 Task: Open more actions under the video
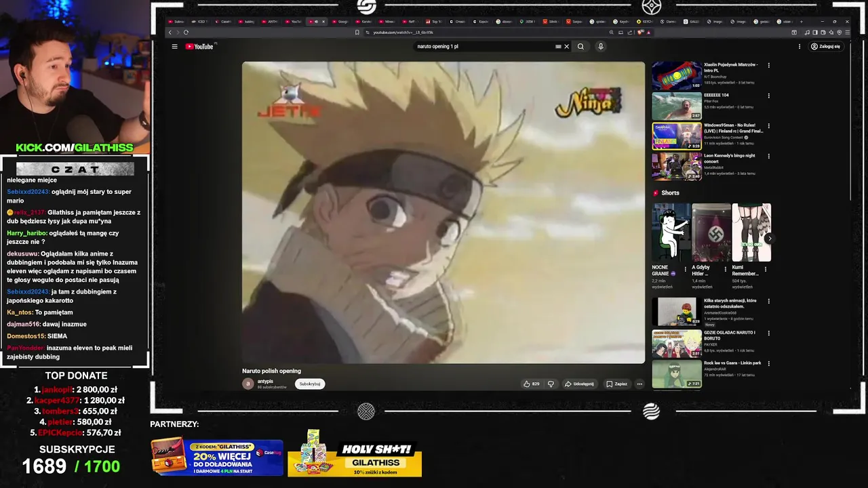[639, 384]
